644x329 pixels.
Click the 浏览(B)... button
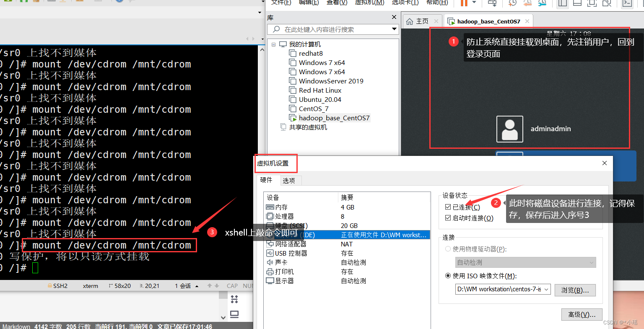[575, 290]
